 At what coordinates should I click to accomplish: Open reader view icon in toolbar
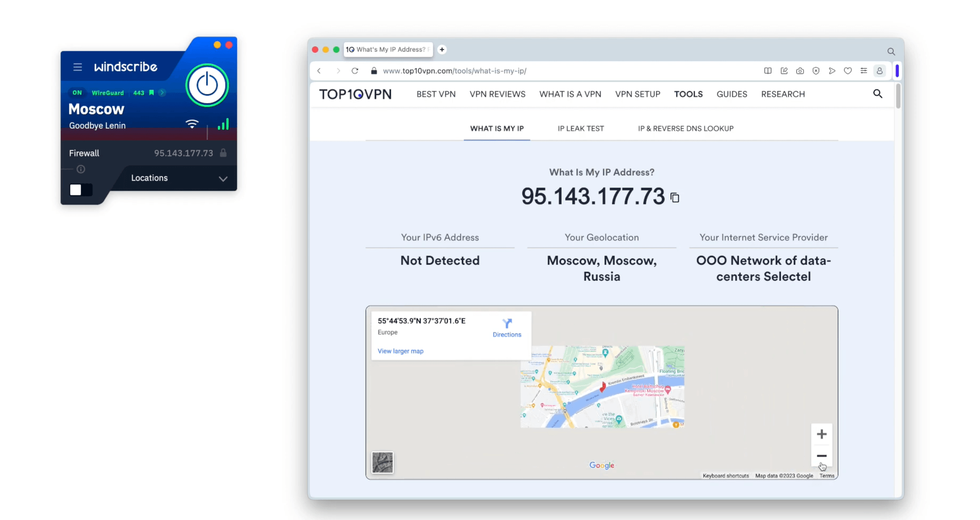768,71
